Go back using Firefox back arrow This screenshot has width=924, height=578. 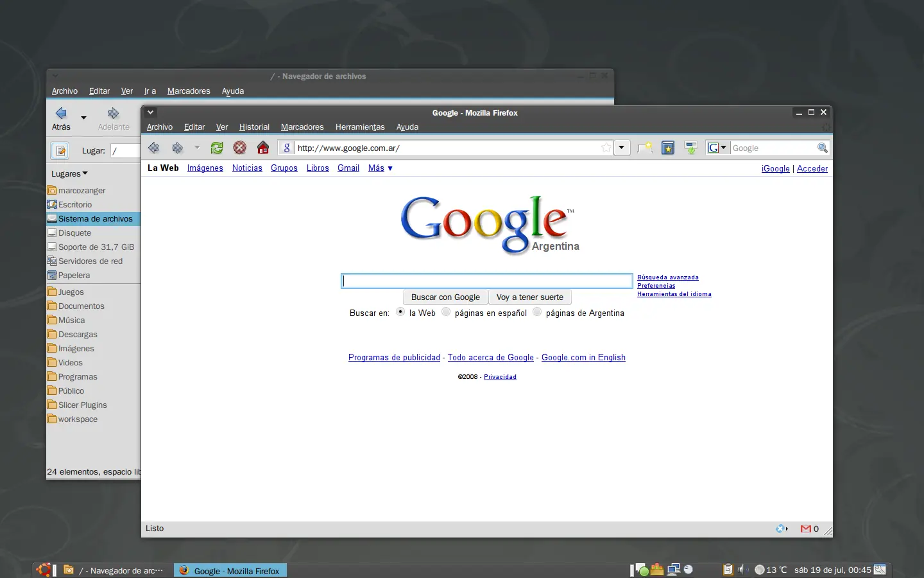tap(153, 148)
